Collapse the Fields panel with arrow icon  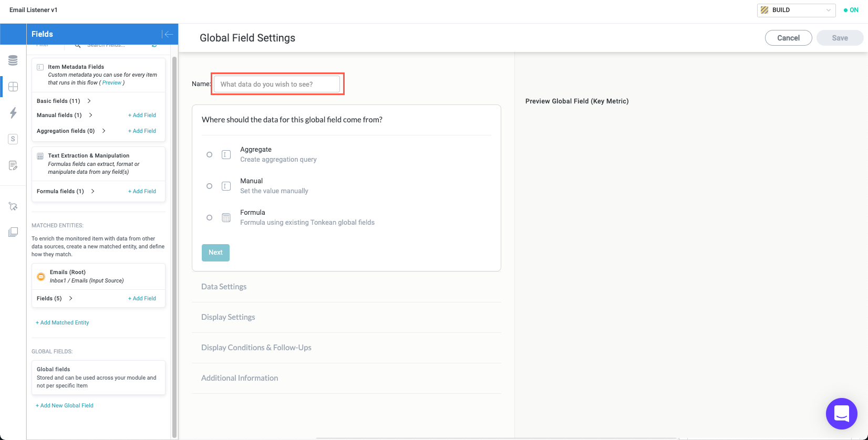(x=168, y=34)
